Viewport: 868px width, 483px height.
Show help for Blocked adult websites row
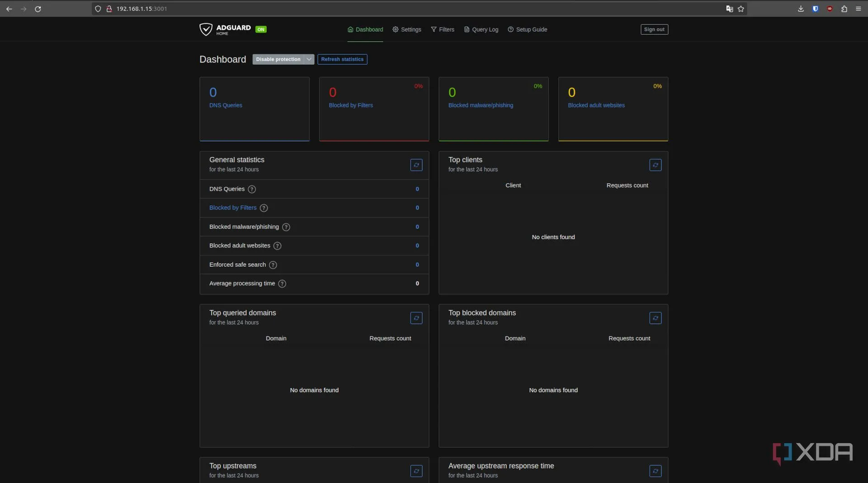pyautogui.click(x=278, y=246)
